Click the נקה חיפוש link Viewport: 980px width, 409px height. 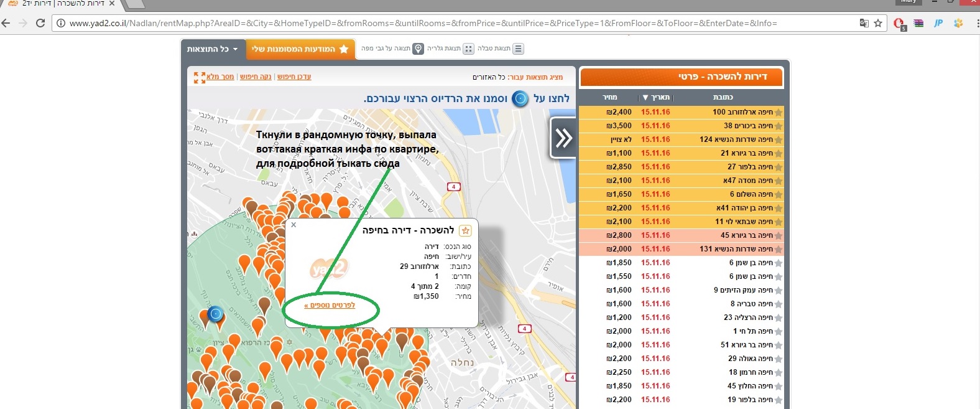pyautogui.click(x=256, y=77)
